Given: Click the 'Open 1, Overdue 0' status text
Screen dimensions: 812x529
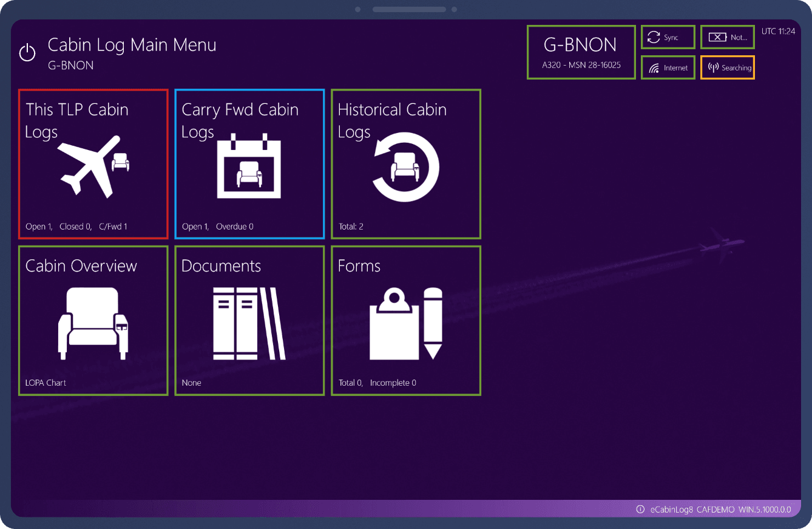Looking at the screenshot, I should coord(217,227).
